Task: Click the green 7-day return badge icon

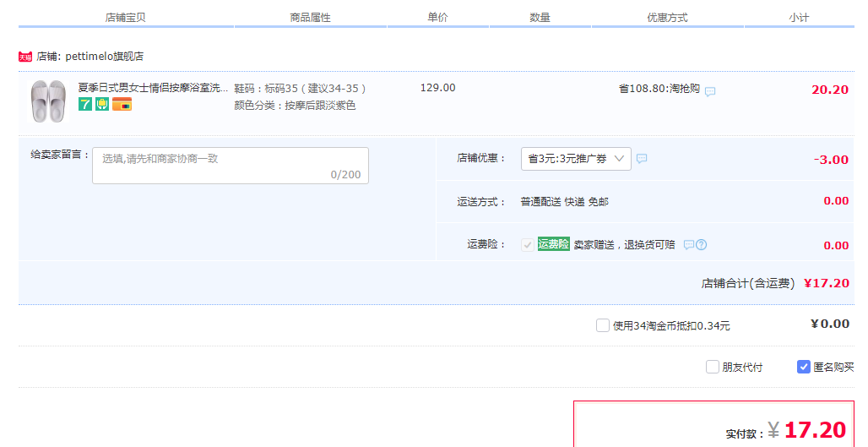Action: tap(85, 104)
